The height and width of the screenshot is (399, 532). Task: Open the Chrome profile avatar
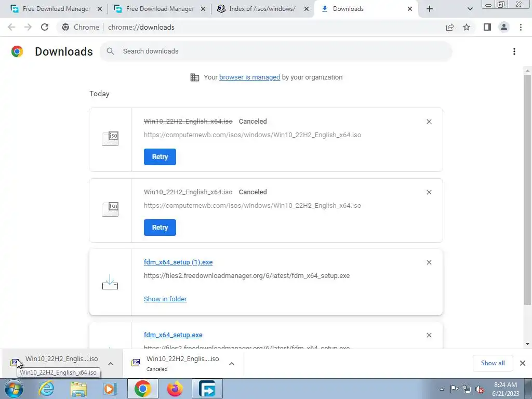click(x=504, y=27)
